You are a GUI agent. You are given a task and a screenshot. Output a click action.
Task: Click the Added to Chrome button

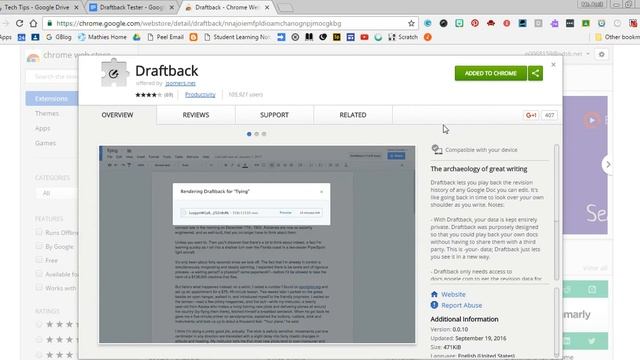[491, 73]
